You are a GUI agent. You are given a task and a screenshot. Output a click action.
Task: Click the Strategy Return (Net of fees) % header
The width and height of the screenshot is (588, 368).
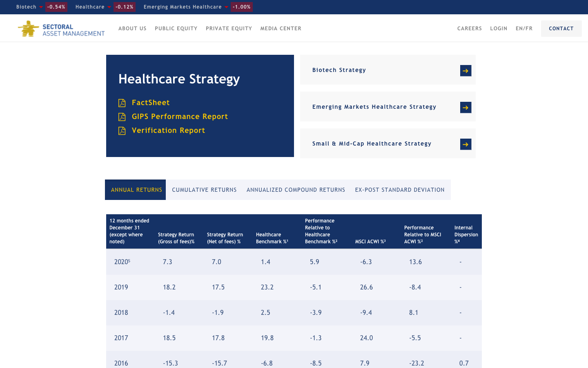point(225,238)
